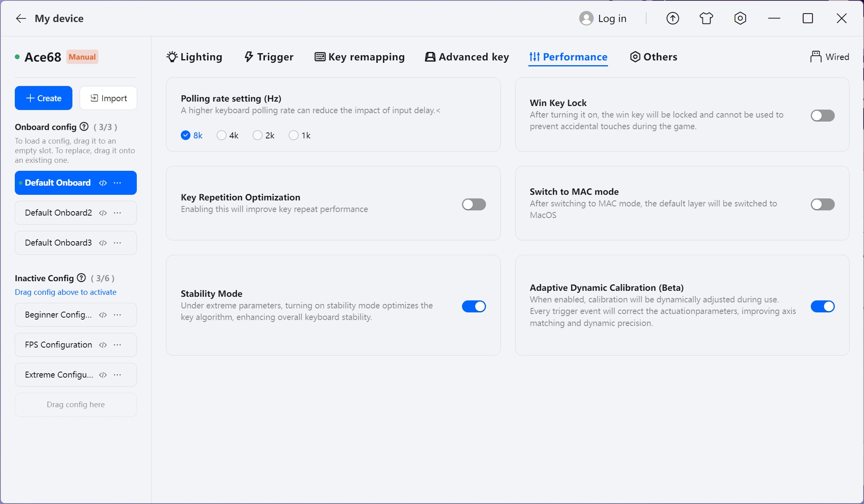Click the Manual badge next to Ace68
This screenshot has width=864, height=504.
click(82, 57)
